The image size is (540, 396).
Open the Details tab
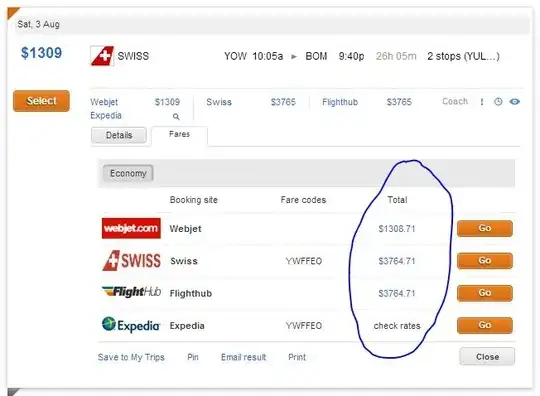pyautogui.click(x=119, y=135)
